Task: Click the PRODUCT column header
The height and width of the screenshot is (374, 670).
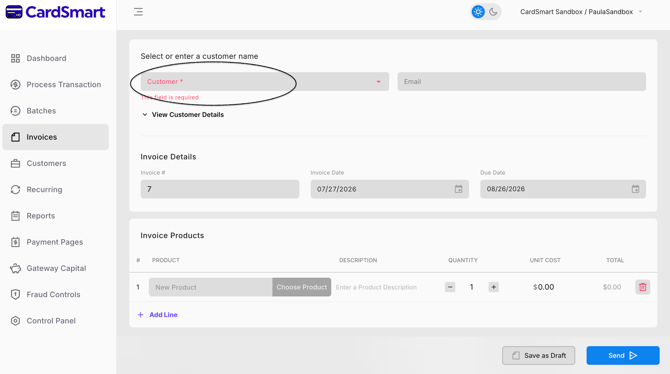Action: pyautogui.click(x=166, y=260)
